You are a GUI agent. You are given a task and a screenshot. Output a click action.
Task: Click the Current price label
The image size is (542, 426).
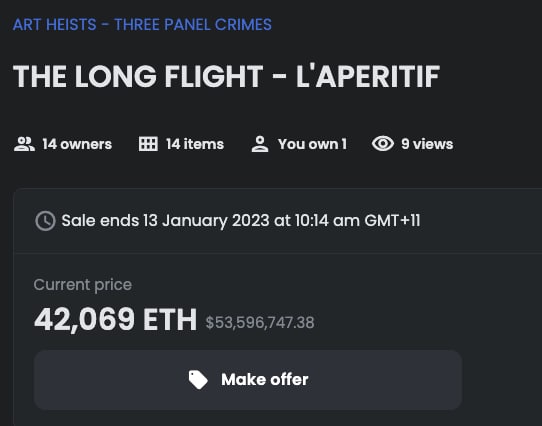tap(83, 285)
